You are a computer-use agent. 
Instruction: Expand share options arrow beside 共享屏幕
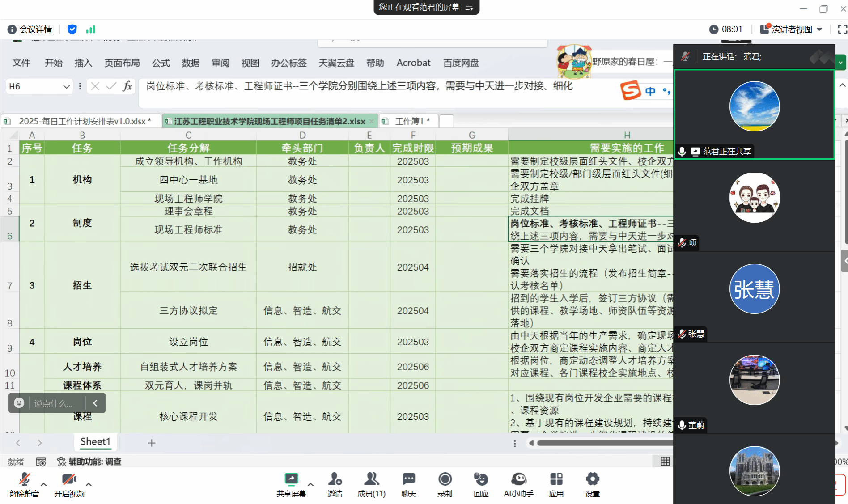coord(310,484)
